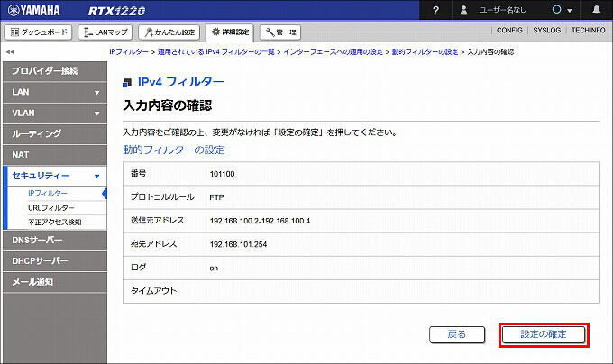Expand the LAN sidebar menu arrow
Screen dimensions: 613x364
97,93
